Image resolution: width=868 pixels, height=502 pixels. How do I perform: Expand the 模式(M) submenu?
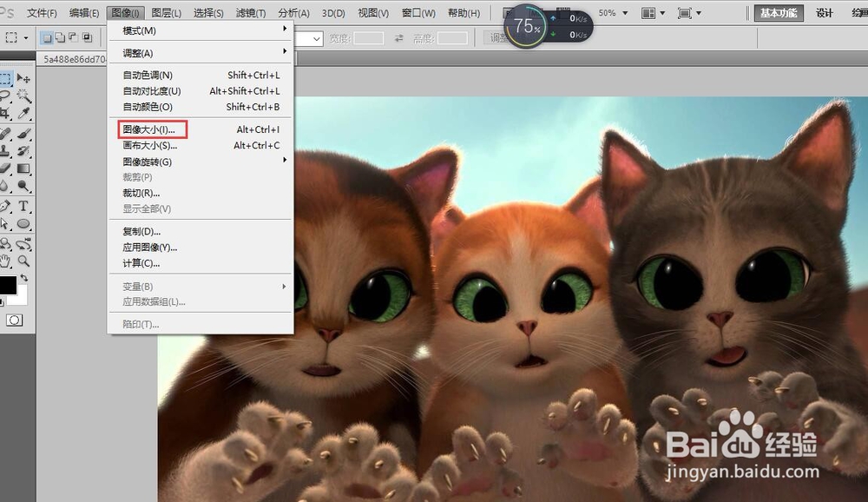coord(201,30)
